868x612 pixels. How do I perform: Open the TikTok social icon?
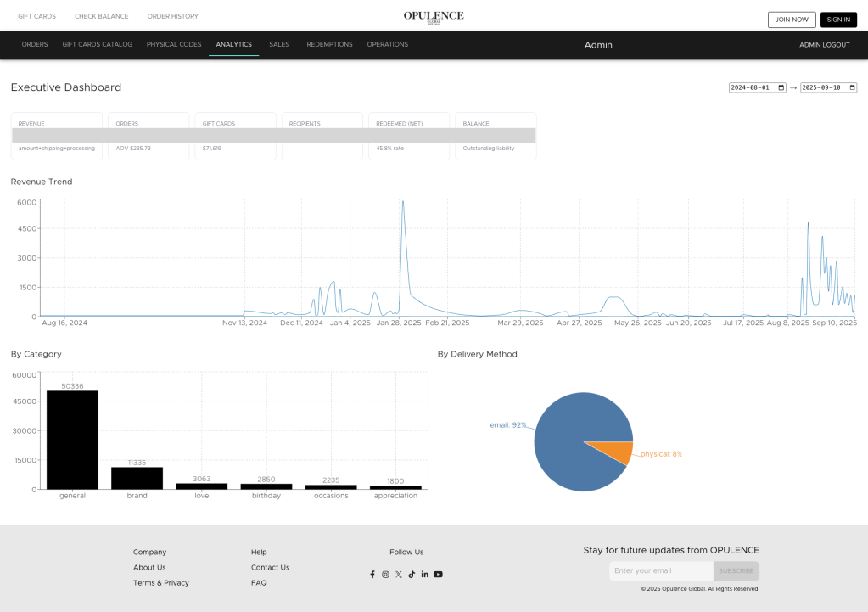click(x=412, y=575)
